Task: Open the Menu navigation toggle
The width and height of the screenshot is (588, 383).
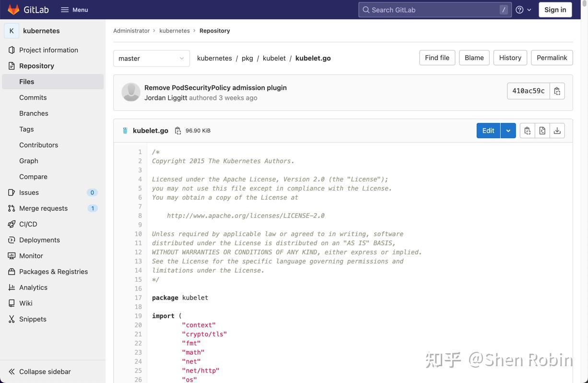Action: click(x=74, y=9)
